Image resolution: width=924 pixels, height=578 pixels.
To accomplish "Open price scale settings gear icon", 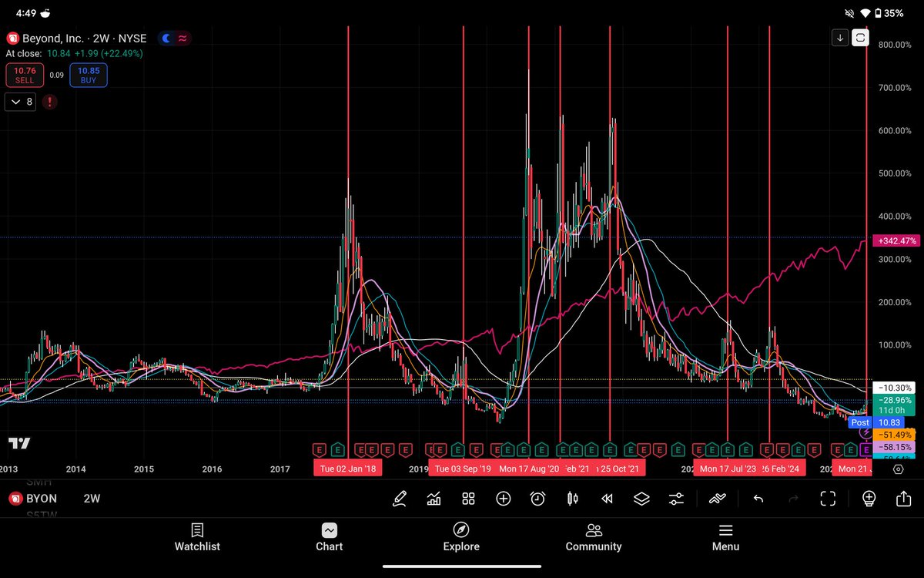I will [898, 469].
